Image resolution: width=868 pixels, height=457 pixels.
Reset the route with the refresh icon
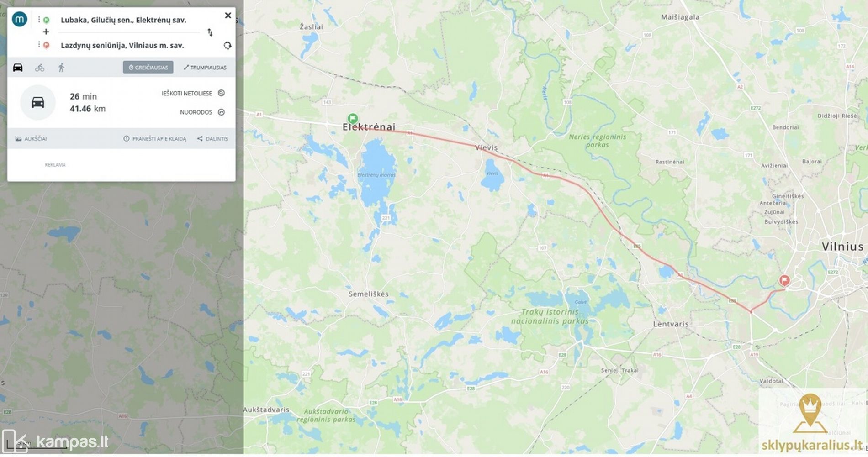227,46
